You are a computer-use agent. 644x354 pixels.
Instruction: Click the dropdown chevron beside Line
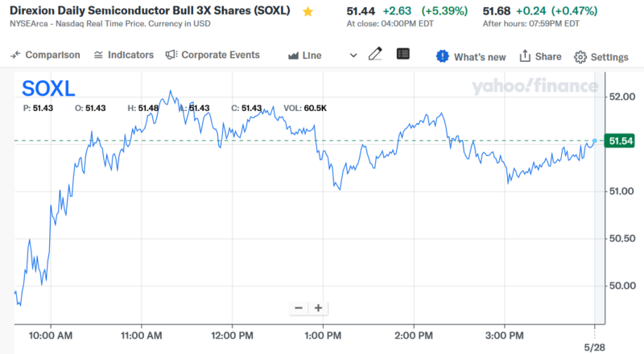coord(353,56)
